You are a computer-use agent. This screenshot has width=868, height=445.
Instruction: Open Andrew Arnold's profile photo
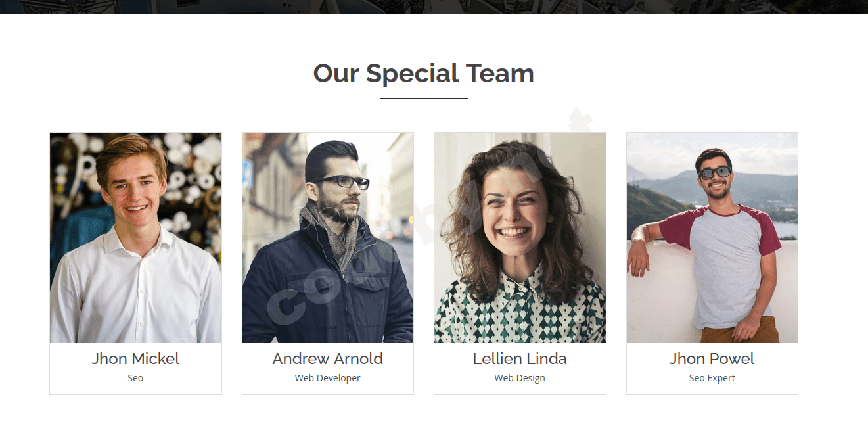pos(328,238)
